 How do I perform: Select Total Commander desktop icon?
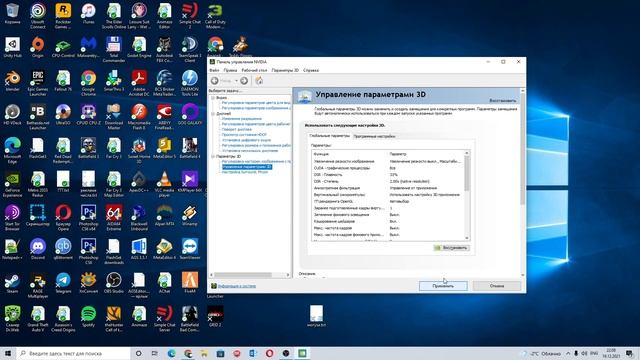113,49
